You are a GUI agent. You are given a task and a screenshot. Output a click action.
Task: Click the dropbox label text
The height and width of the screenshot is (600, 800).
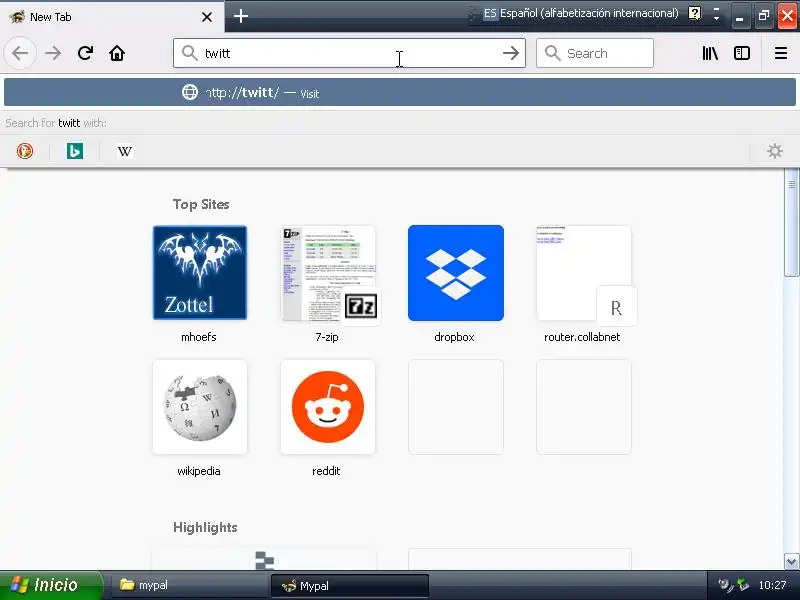[454, 337]
